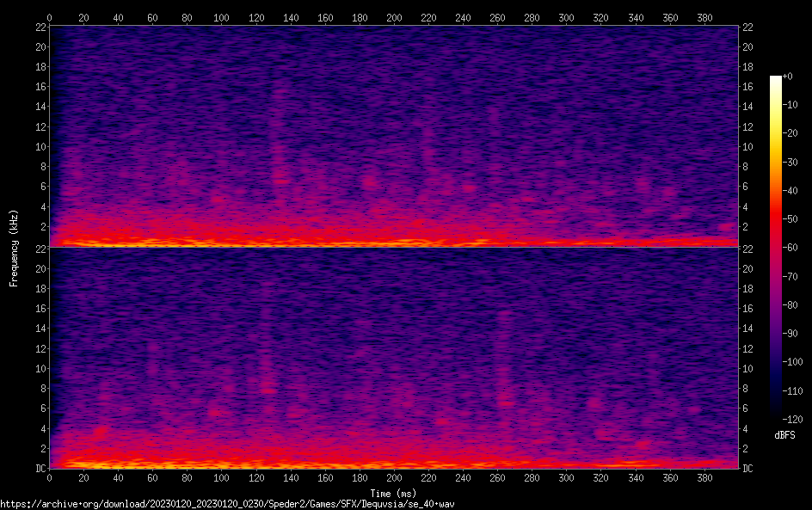This screenshot has width=812, height=510.
Task: Select the -60 label on the color scale
Action: [x=790, y=248]
